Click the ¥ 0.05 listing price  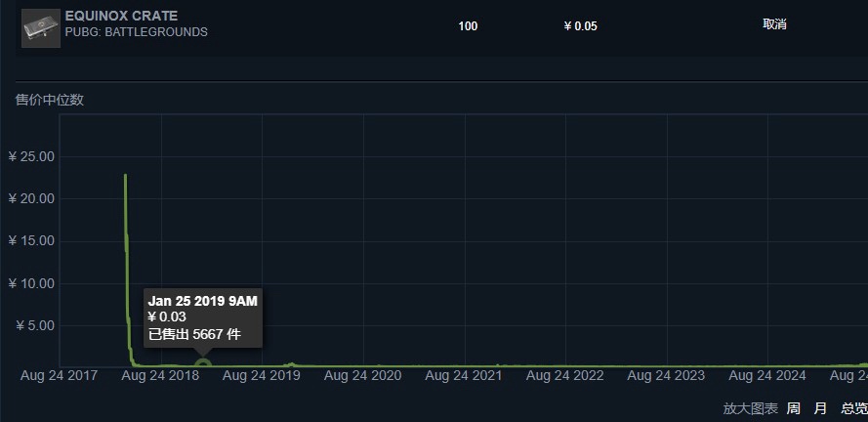pos(581,26)
